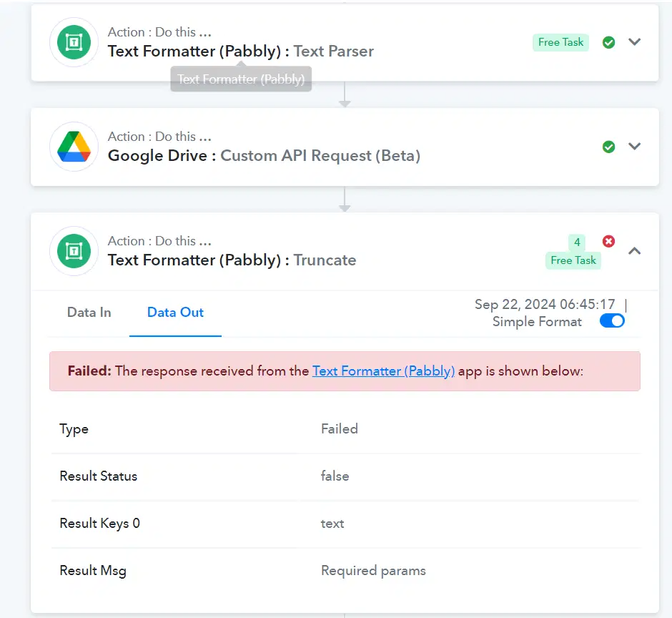Screen dimensions: 672x618
Task: Click the Free Task badge on Text Parser step
Action: (560, 42)
